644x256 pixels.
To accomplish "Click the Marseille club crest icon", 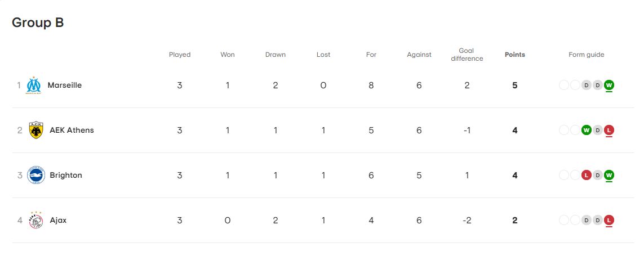I will pyautogui.click(x=34, y=86).
